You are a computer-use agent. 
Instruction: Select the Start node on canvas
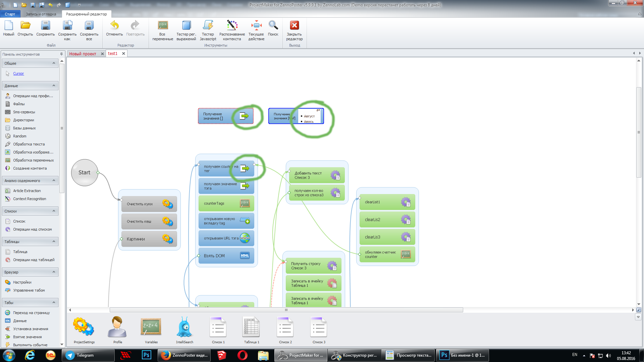(x=85, y=173)
